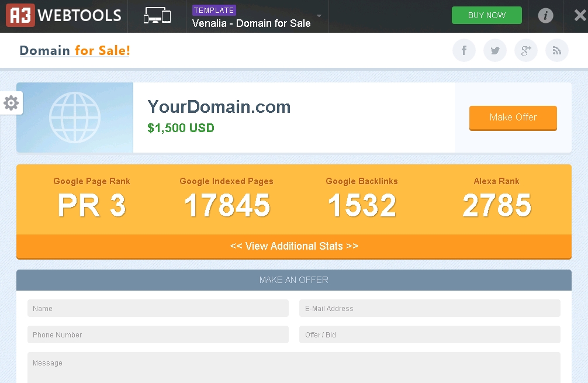Viewport: 588px width, 383px height.
Task: Open the Twitter social link
Action: [495, 50]
